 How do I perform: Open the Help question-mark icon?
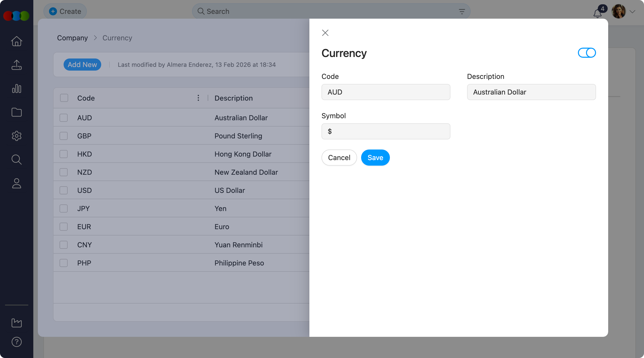16,342
